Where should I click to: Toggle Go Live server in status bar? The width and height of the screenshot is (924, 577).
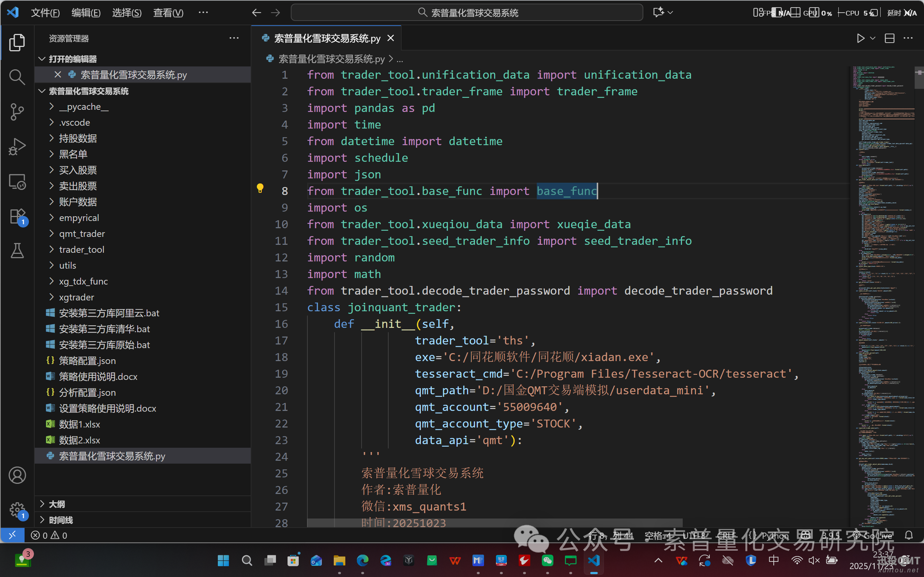pos(874,535)
